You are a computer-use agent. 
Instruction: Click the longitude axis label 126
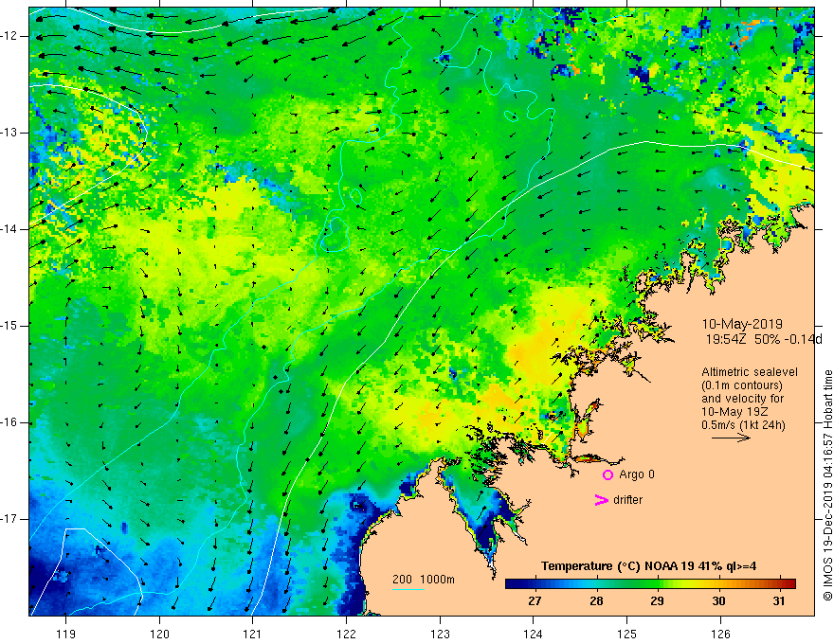(720, 634)
